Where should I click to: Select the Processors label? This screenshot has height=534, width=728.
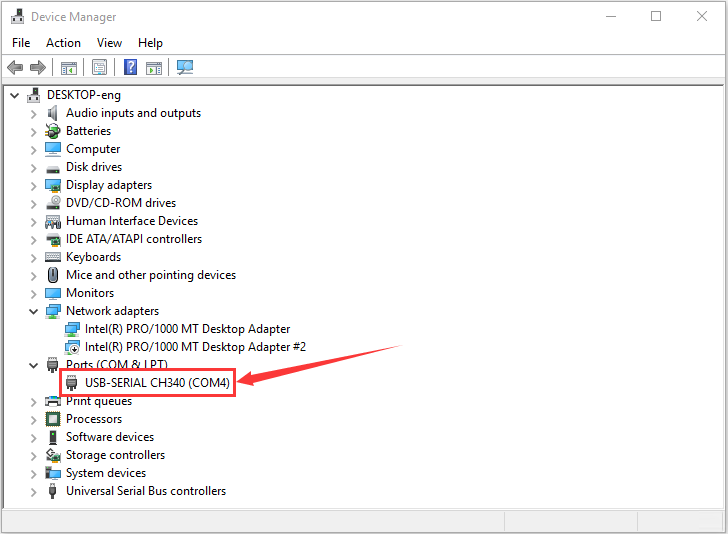[x=94, y=419]
